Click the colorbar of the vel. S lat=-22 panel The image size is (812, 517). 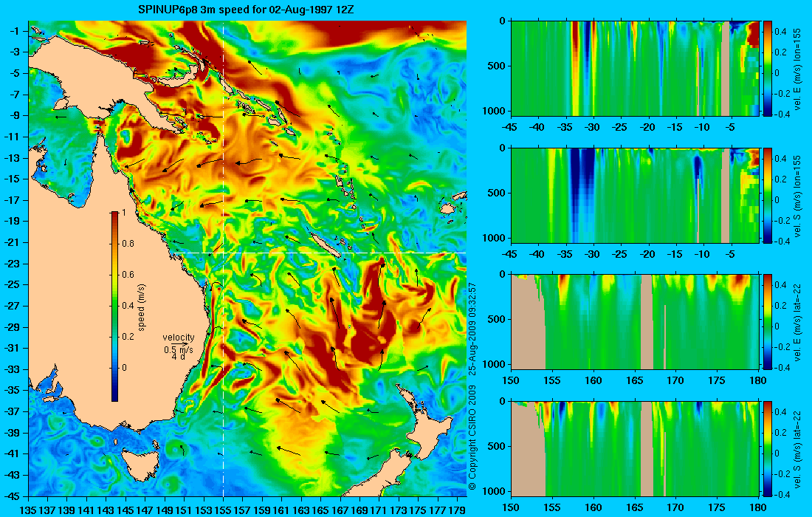tap(768, 448)
